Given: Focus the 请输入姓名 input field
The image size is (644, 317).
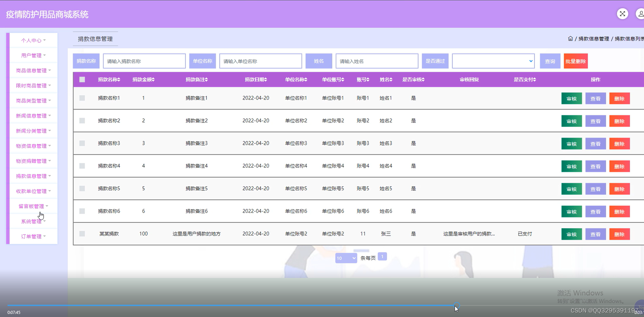Looking at the screenshot, I should [377, 61].
